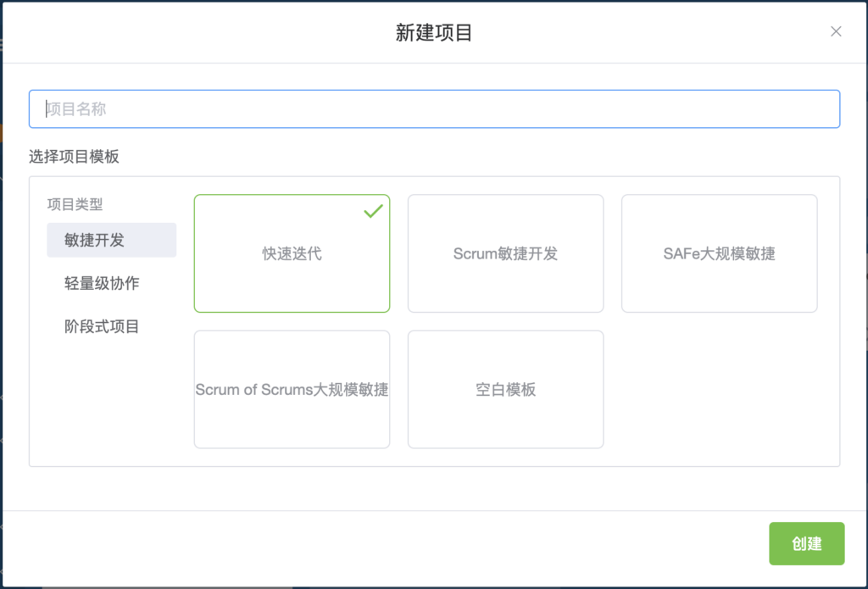Viewport: 868px width, 589px height.
Task: Focus the 项目名称 input field
Action: (x=434, y=109)
